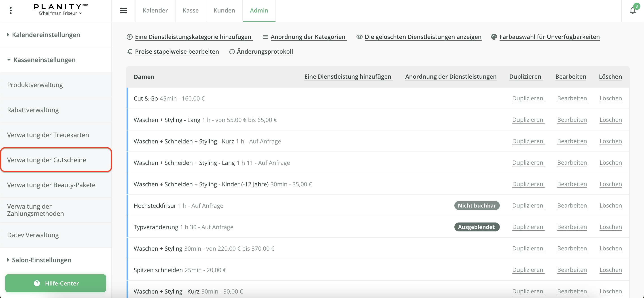
Task: Click the history clock icon for Änderungsprotokoll
Action: (x=232, y=51)
